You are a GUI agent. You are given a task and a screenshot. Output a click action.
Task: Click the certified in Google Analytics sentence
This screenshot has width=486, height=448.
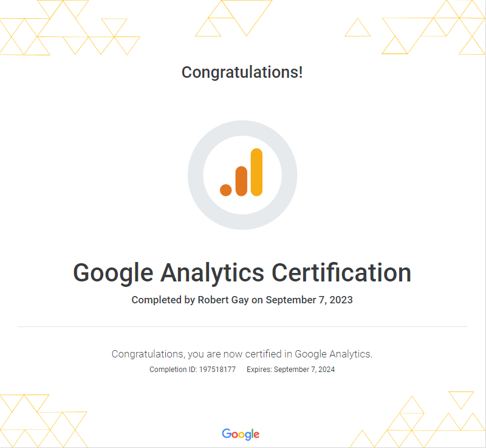click(242, 354)
